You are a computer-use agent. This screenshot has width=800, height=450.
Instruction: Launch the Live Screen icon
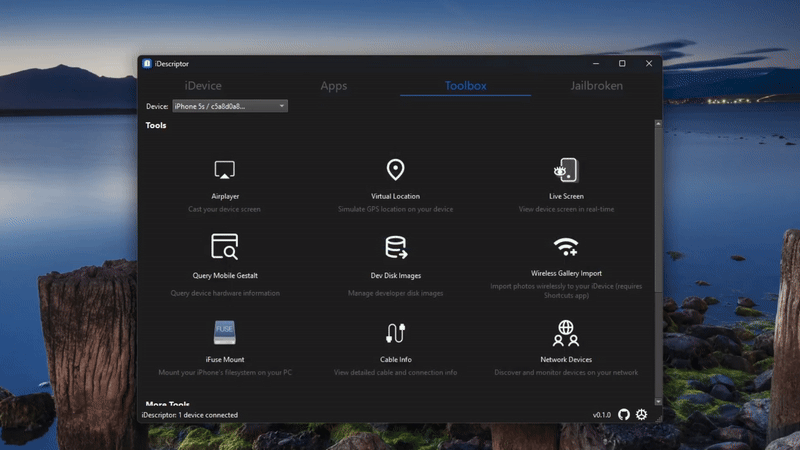pos(566,170)
